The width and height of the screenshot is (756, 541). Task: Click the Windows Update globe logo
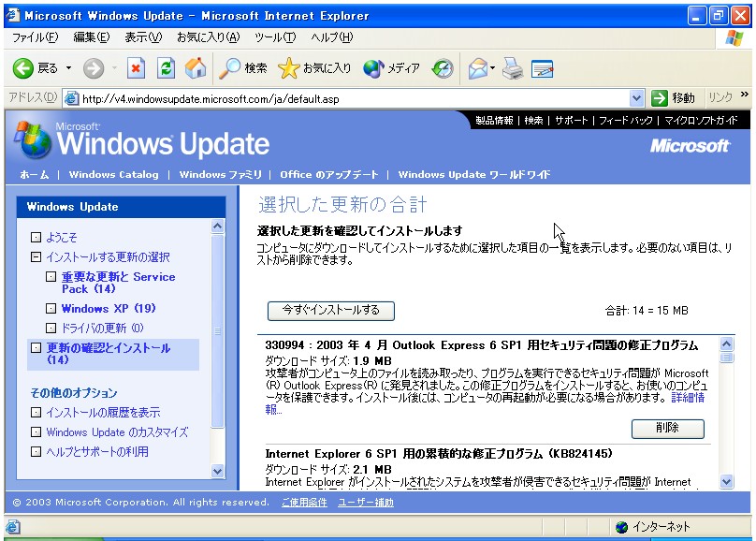33,139
